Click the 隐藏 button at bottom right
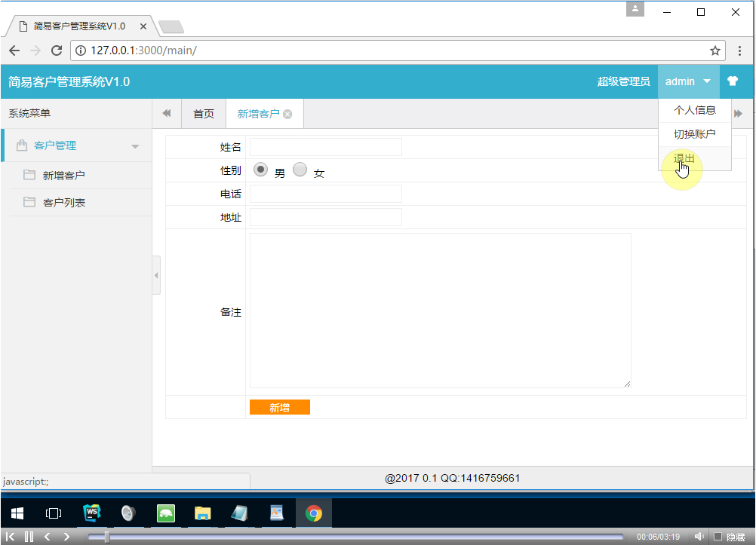 coord(735,536)
